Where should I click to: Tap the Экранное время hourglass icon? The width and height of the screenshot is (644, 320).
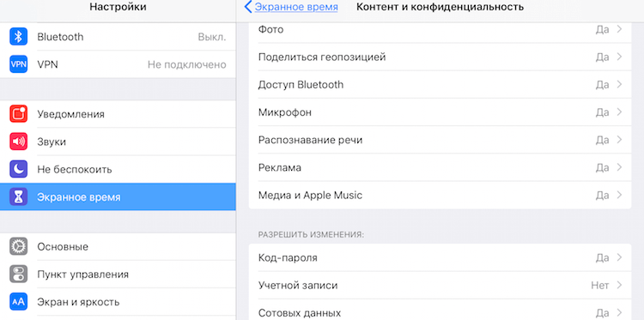tap(19, 197)
